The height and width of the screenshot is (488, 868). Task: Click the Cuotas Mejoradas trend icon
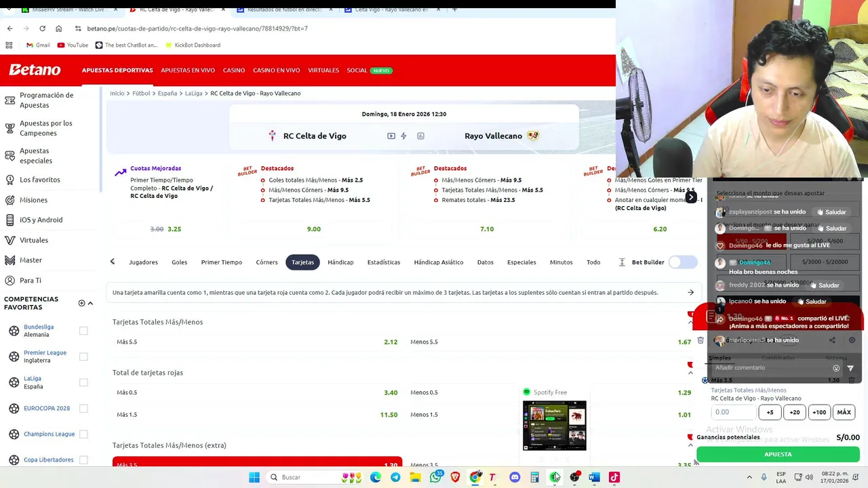(120, 172)
